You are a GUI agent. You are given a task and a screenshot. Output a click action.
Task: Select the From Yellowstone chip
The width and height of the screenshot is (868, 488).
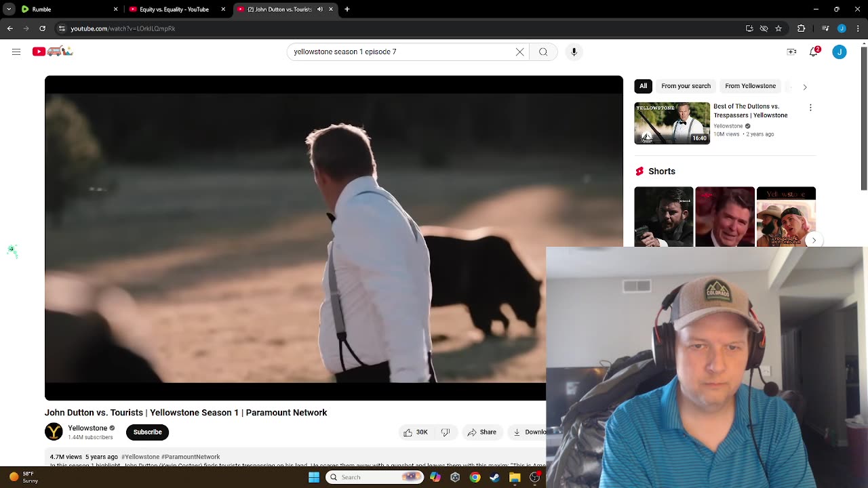pos(750,86)
